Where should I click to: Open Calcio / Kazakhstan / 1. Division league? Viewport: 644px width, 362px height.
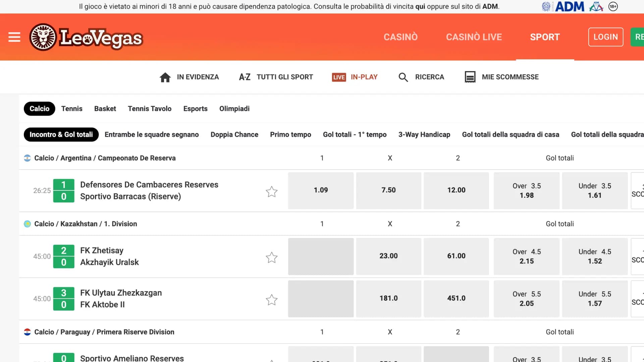click(86, 224)
